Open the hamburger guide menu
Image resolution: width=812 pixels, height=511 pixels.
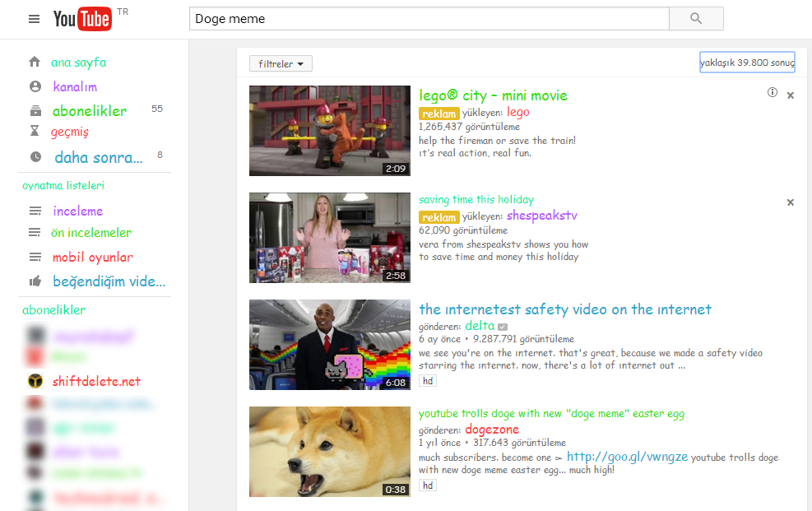[x=35, y=19]
